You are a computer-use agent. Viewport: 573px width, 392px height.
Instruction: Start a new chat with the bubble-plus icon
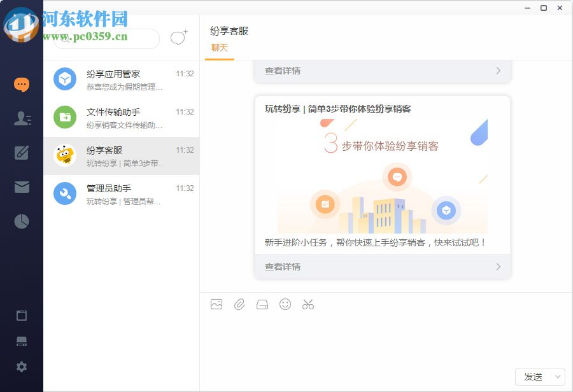pos(178,38)
